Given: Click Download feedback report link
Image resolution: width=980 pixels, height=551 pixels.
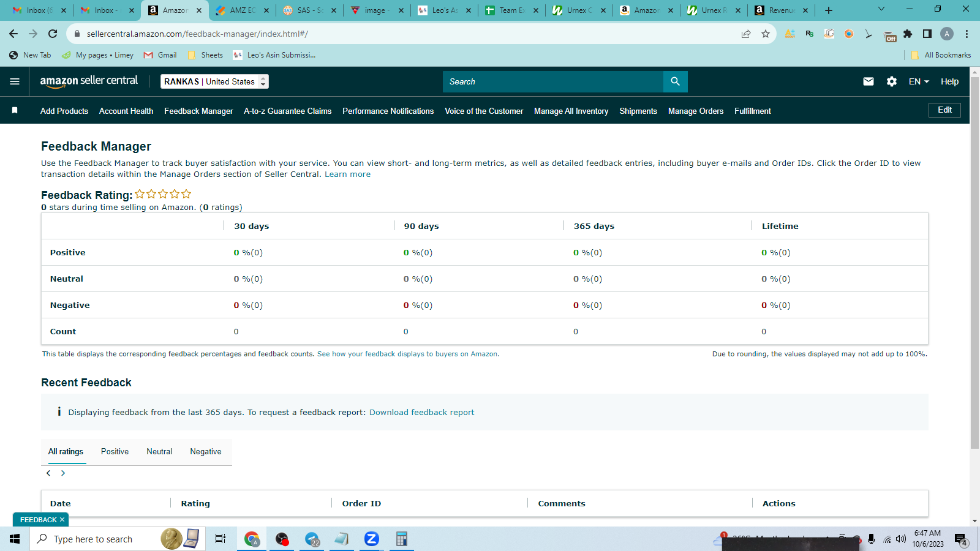Looking at the screenshot, I should point(421,412).
